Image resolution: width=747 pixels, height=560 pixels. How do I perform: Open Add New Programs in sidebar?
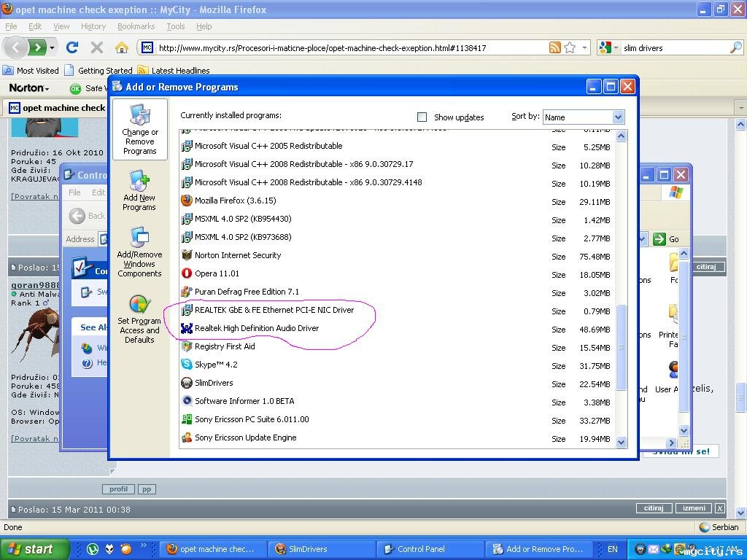pyautogui.click(x=139, y=190)
